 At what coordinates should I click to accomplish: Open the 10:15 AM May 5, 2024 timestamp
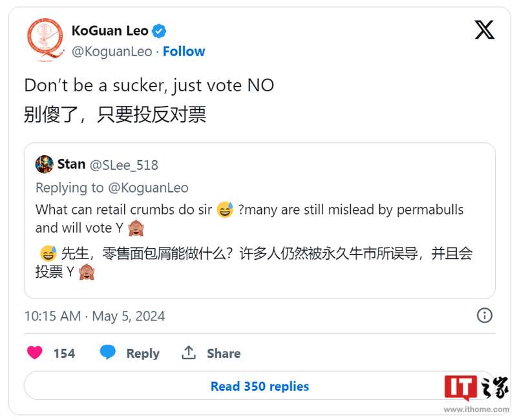[x=94, y=316]
